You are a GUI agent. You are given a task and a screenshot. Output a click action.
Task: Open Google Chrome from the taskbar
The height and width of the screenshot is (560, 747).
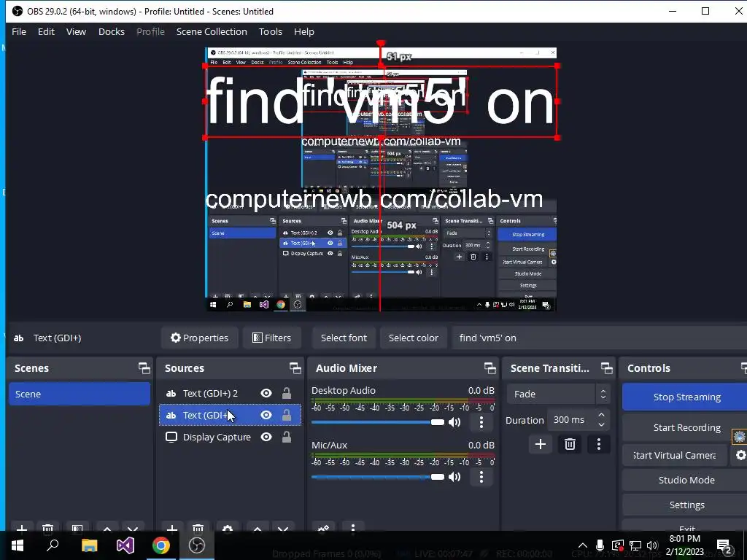click(161, 545)
